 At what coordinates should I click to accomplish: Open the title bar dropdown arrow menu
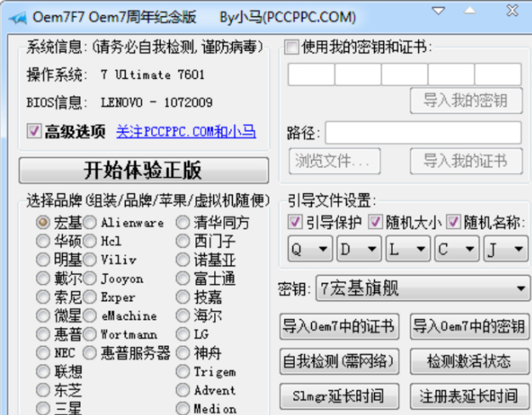[x=439, y=10]
